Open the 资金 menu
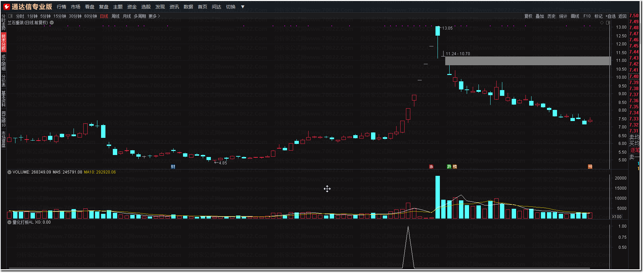This screenshot has height=273, width=644. point(132,7)
